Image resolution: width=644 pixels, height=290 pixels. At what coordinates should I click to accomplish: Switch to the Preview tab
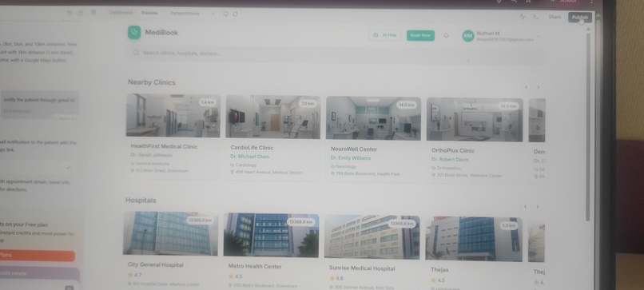coord(149,13)
